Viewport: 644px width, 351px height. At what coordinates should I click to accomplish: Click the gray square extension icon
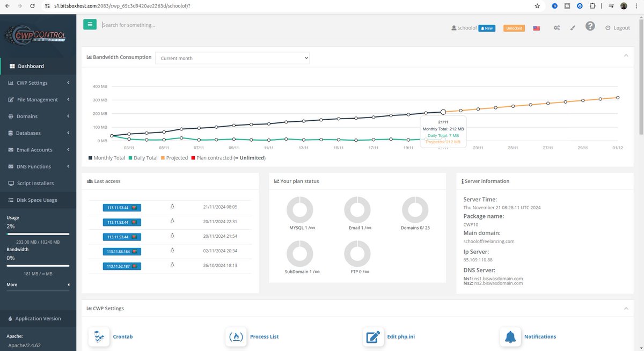567,6
